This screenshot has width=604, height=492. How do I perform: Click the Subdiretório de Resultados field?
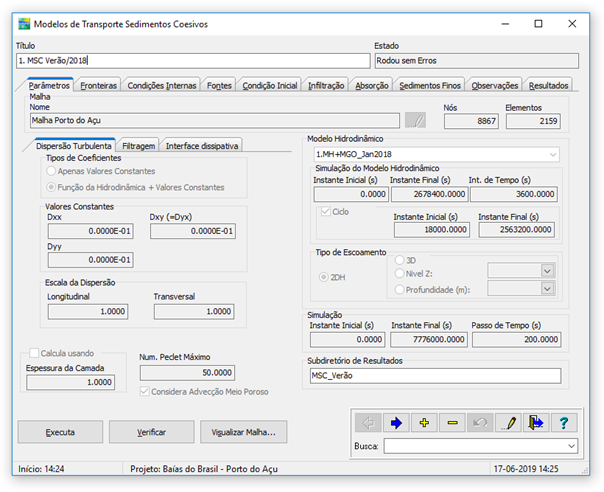click(x=435, y=376)
